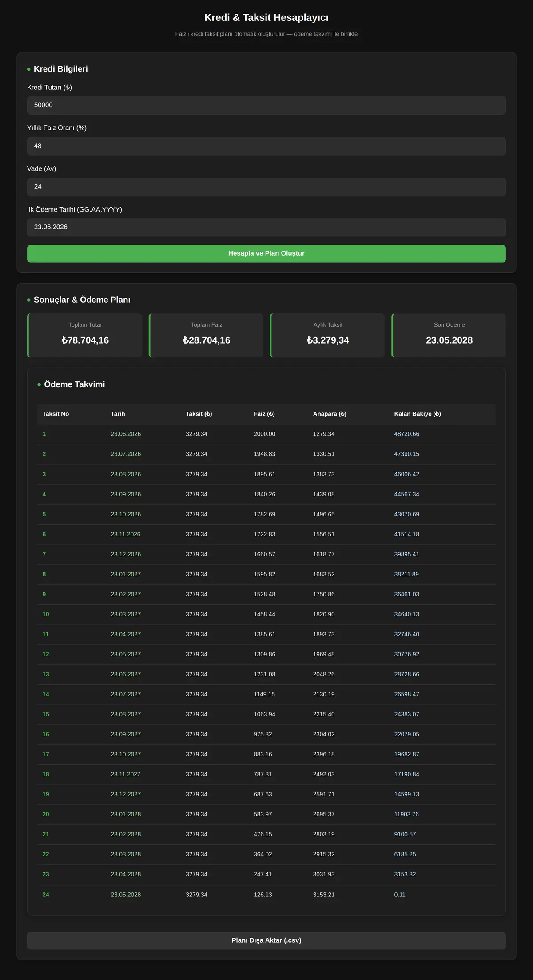Select the date 23.03.2027
533x980 pixels.
click(126, 614)
